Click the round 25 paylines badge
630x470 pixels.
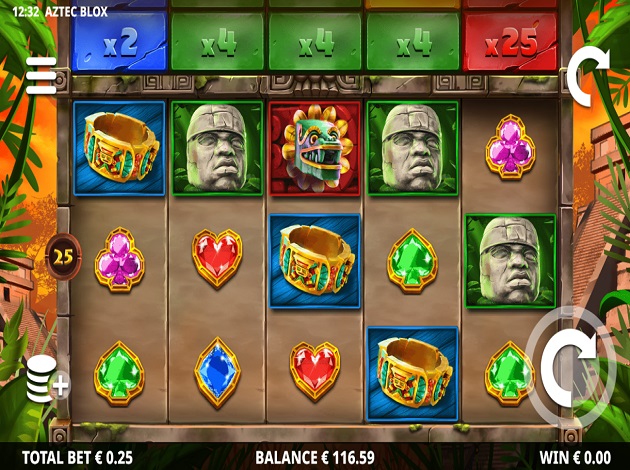pos(63,257)
